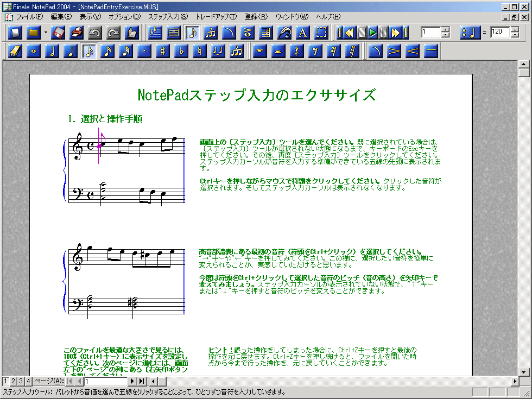
Task: Open the ファイル(F) menu
Action: coord(30,17)
